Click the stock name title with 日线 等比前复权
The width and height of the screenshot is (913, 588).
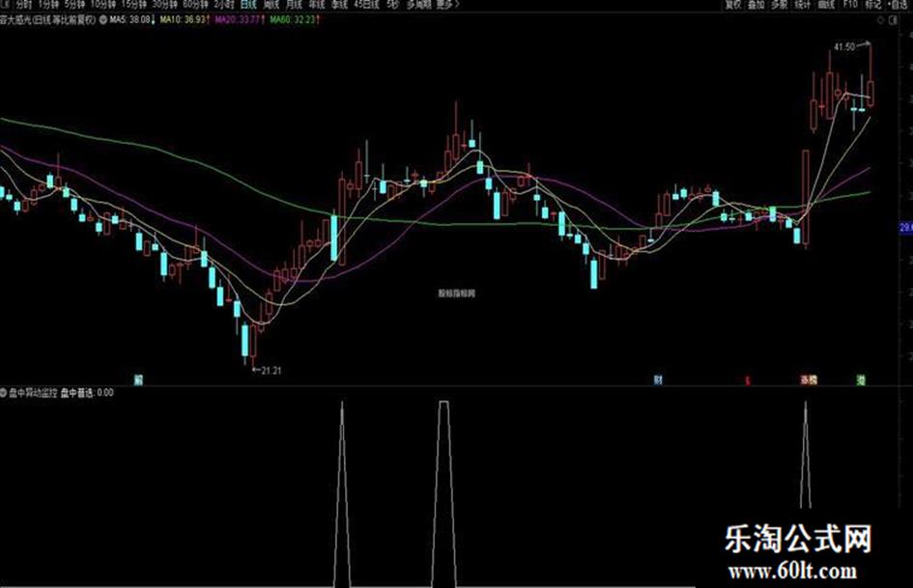[48, 20]
